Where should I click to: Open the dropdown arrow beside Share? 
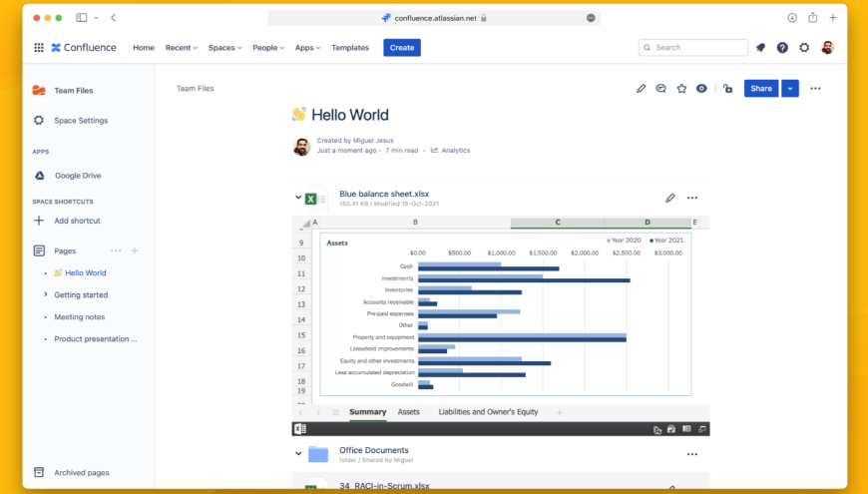tap(790, 89)
